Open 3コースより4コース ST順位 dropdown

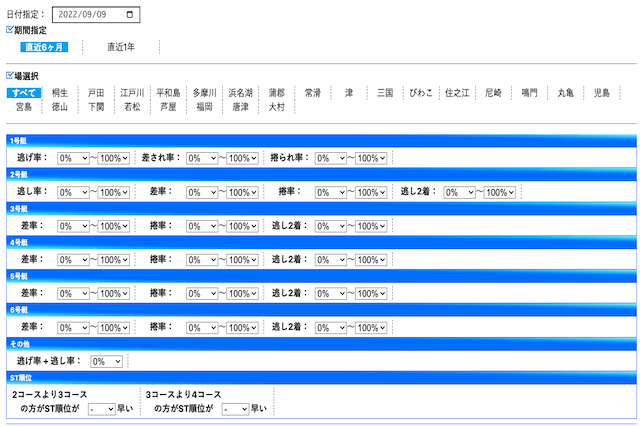click(x=235, y=408)
